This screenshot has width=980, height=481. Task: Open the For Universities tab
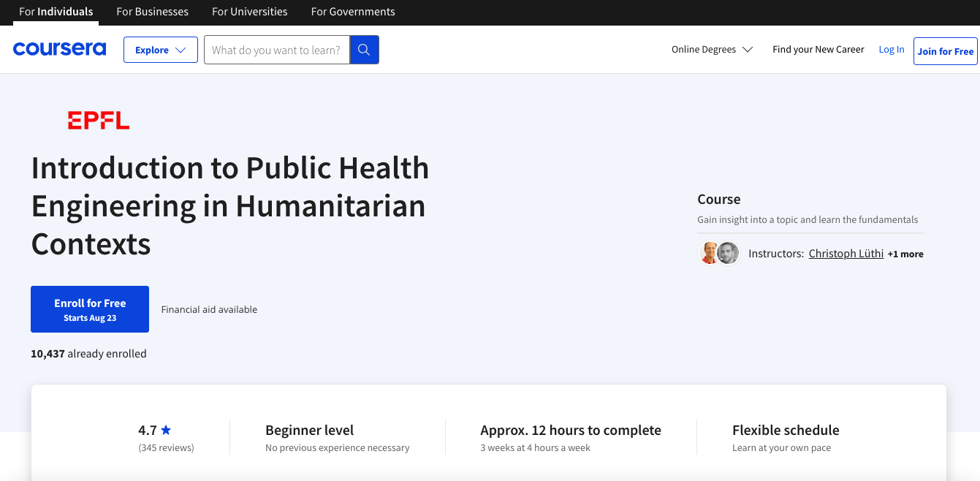pos(250,12)
